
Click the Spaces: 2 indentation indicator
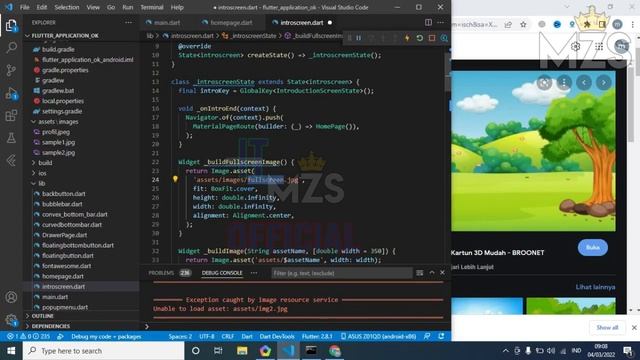pyautogui.click(x=180, y=336)
